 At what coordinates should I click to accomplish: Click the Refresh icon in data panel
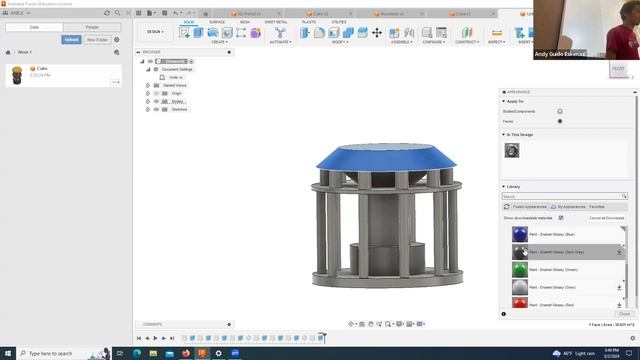[107, 13]
